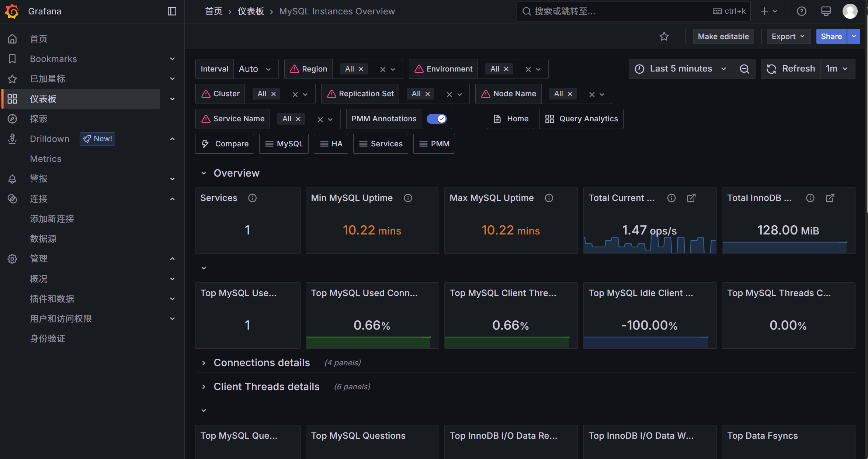Open the Last 5 minutes time picker
868x459 pixels.
click(x=681, y=69)
